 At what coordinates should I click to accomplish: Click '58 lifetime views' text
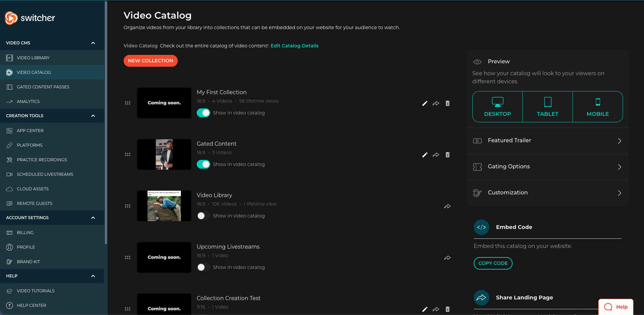259,101
